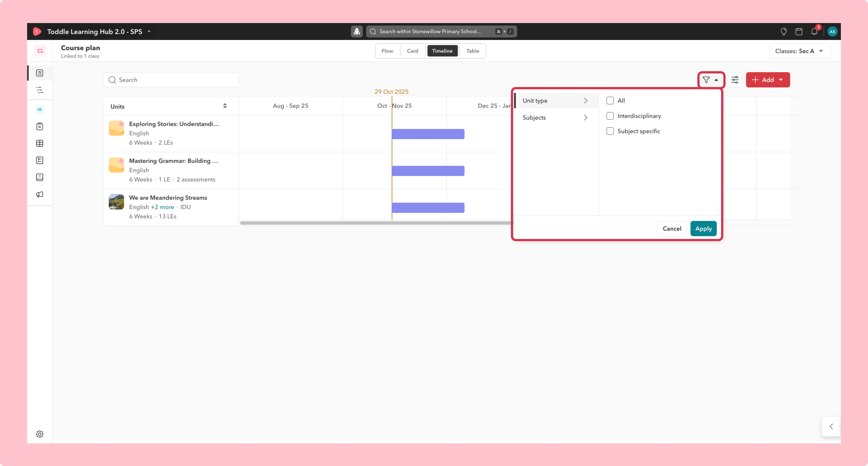Select the course plan list sidebar icon
Screen dimensions: 868x466
(40, 73)
